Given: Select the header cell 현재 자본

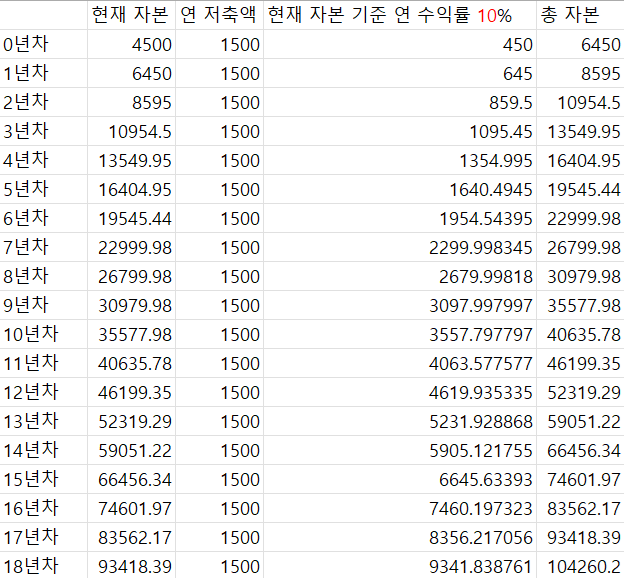Looking at the screenshot, I should 131,15.
